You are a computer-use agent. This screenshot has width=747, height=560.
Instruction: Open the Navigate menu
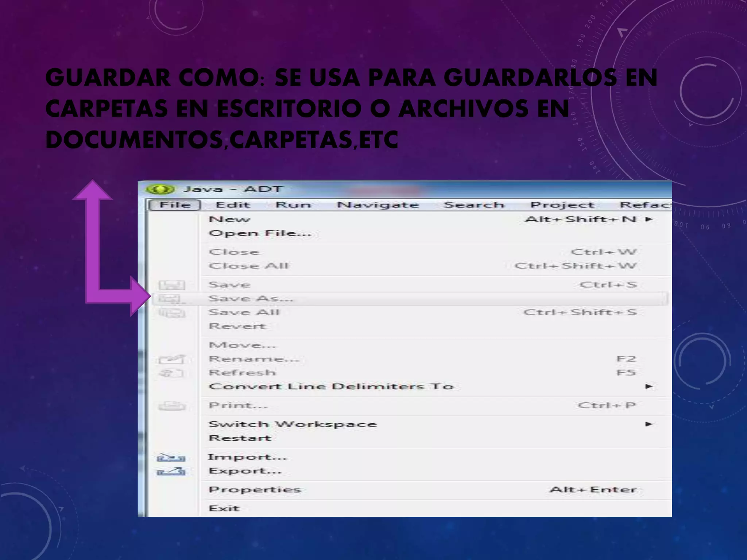click(x=378, y=205)
